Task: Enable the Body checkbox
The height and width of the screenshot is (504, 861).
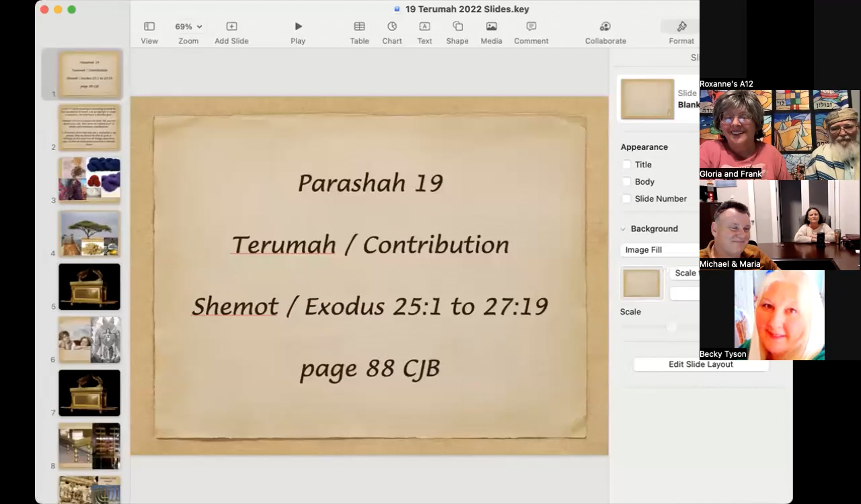Action: tap(626, 182)
